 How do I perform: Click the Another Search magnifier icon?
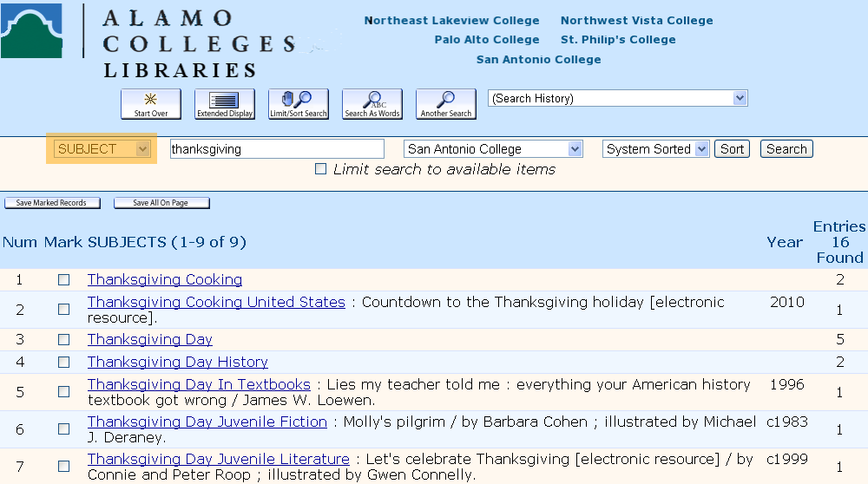[x=445, y=104]
